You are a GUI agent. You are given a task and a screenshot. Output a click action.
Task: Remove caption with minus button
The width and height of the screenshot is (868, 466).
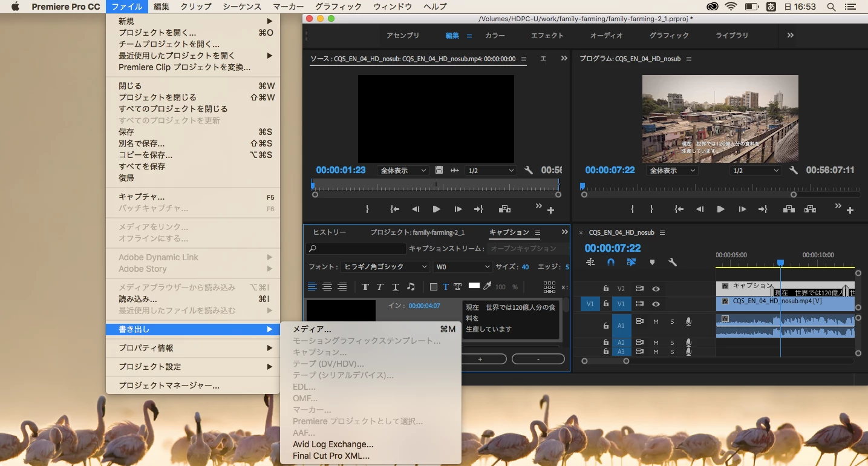(538, 359)
